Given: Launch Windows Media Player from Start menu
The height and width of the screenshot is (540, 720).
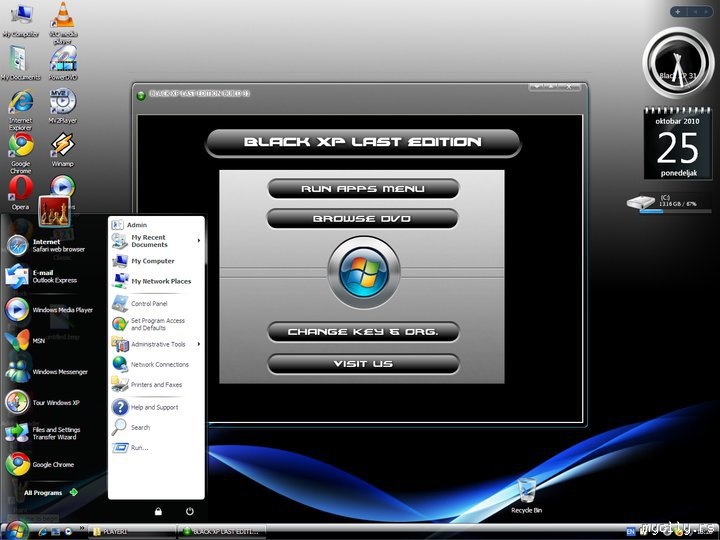Looking at the screenshot, I should (49, 309).
